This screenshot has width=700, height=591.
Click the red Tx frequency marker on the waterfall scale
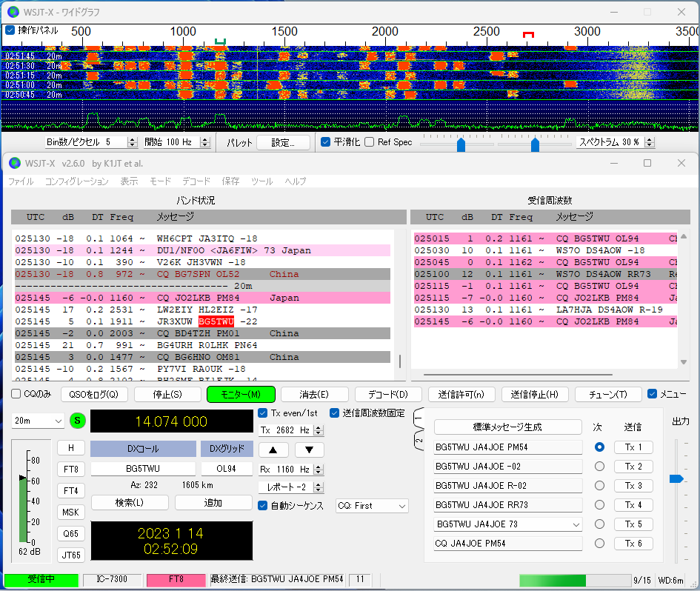tap(527, 35)
